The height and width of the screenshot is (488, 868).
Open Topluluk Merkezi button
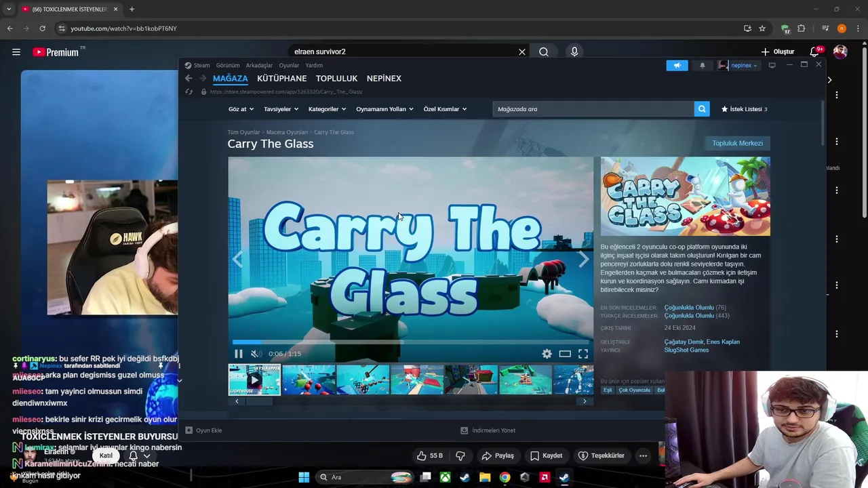737,143
